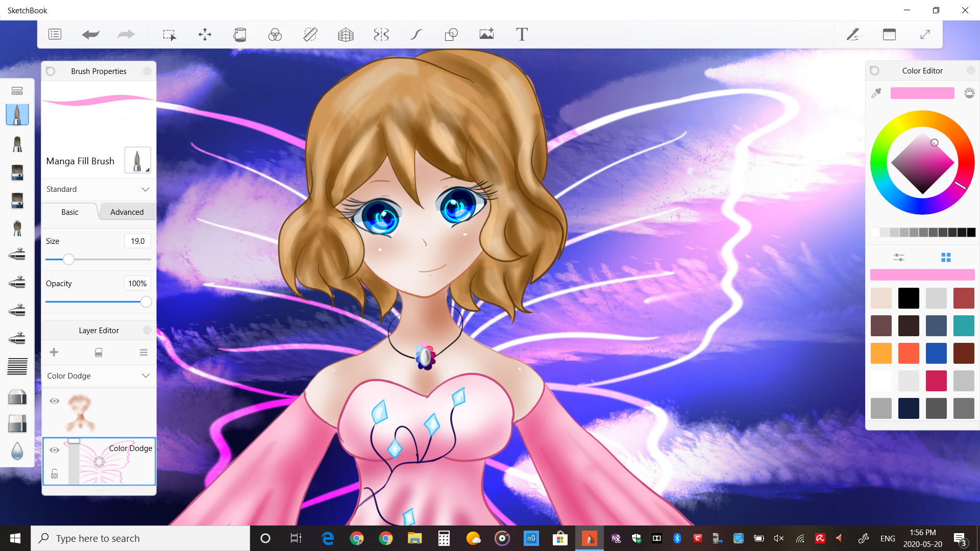
Task: Click the Size slider handle
Action: 68,260
